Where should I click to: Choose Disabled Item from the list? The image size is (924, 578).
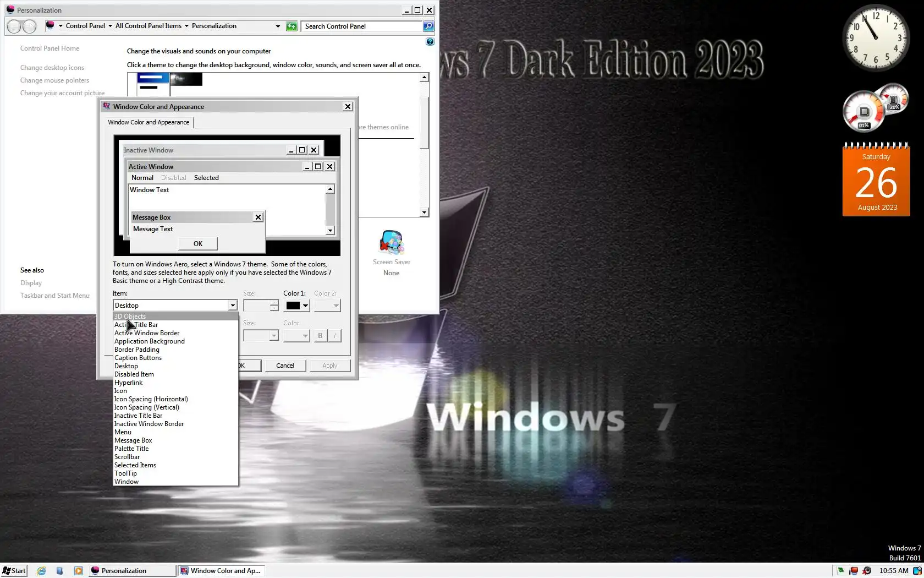175,374
